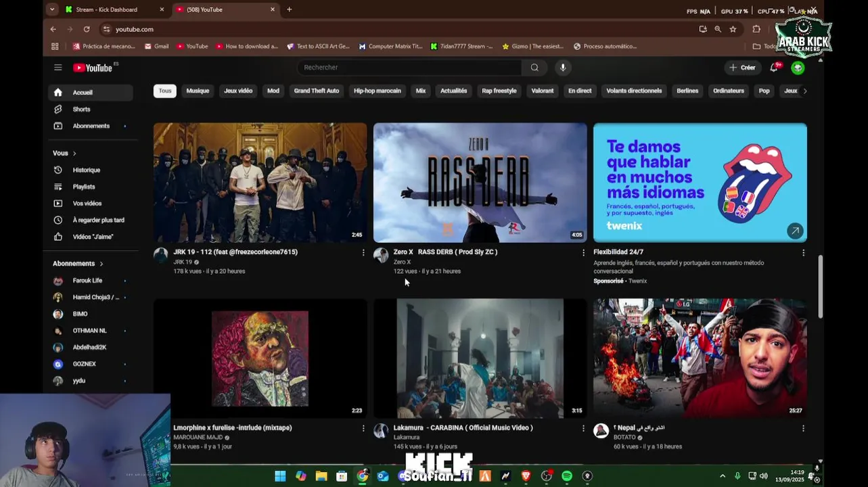
Task: Open Microsoft Store from the taskbar
Action: coord(342,476)
